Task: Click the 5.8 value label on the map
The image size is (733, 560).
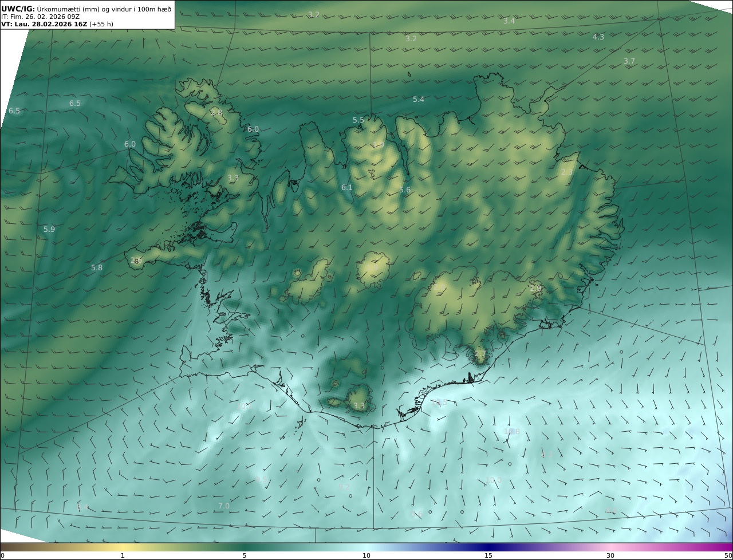Action: pyautogui.click(x=97, y=268)
